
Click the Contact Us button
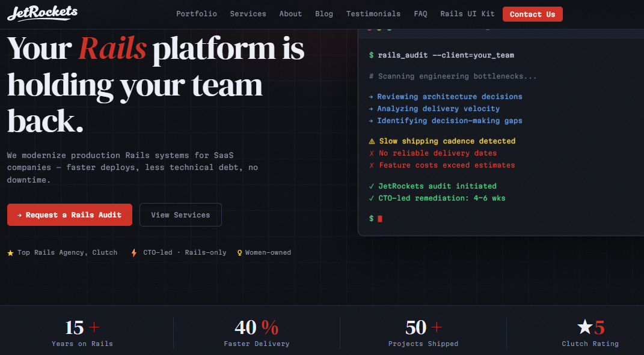click(533, 14)
